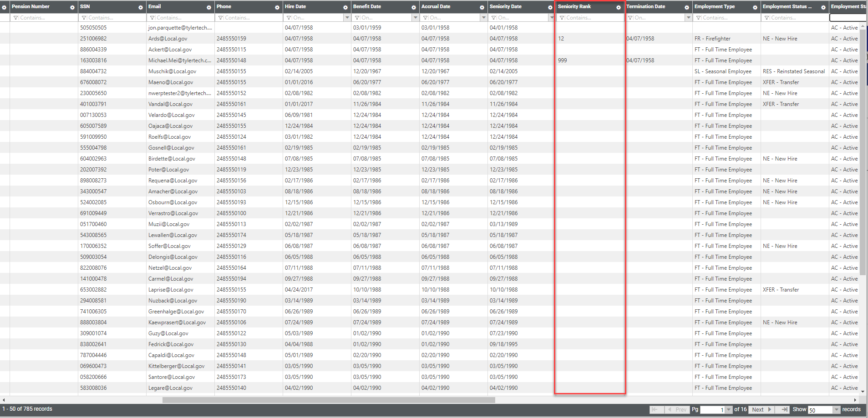This screenshot has height=418, width=868.
Task: Click the Hire Date filter funnel icon
Action: click(x=289, y=18)
